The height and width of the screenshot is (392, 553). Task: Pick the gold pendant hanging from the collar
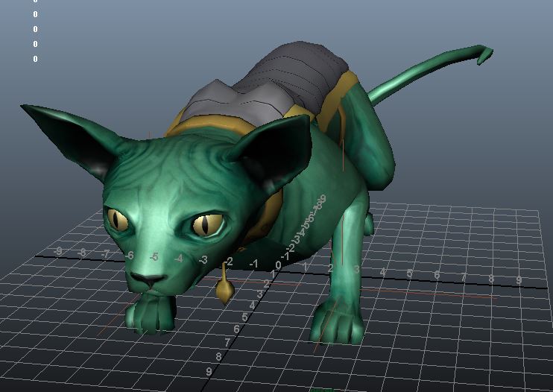224,291
